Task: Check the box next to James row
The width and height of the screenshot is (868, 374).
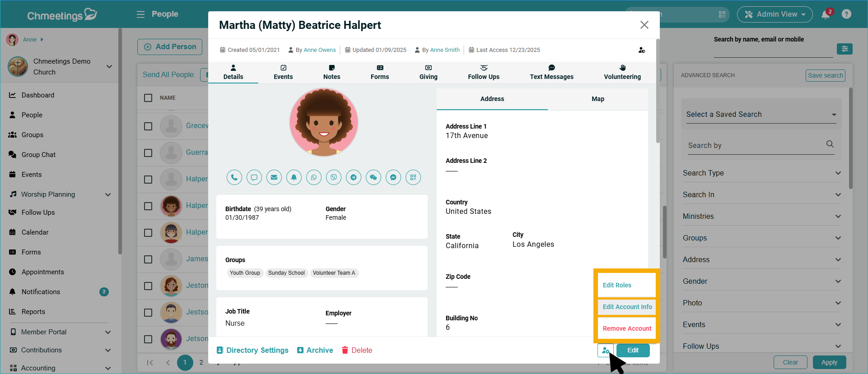Action: pos(148,259)
